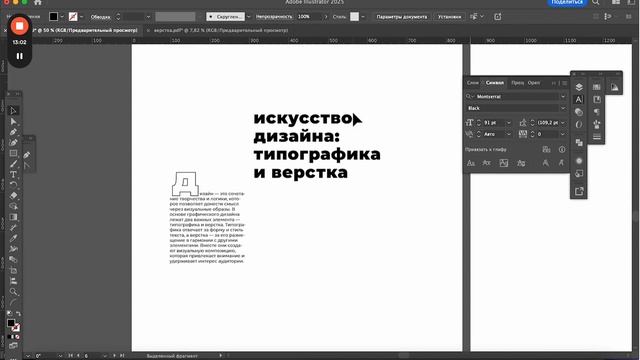The width and height of the screenshot is (640, 360).
Task: Click the font size value field
Action: click(x=494, y=122)
